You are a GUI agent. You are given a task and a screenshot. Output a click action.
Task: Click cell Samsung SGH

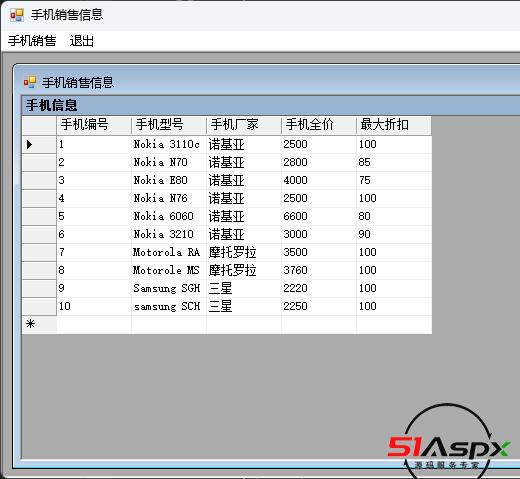pos(169,288)
